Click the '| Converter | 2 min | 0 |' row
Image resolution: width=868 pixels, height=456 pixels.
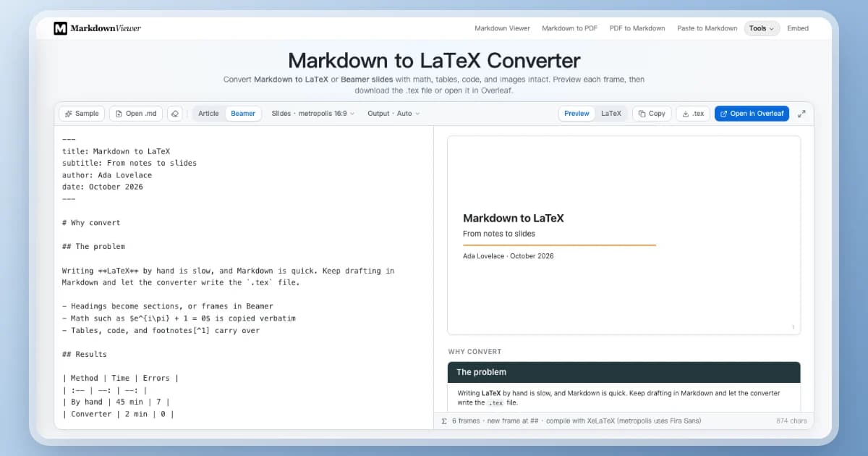118,414
